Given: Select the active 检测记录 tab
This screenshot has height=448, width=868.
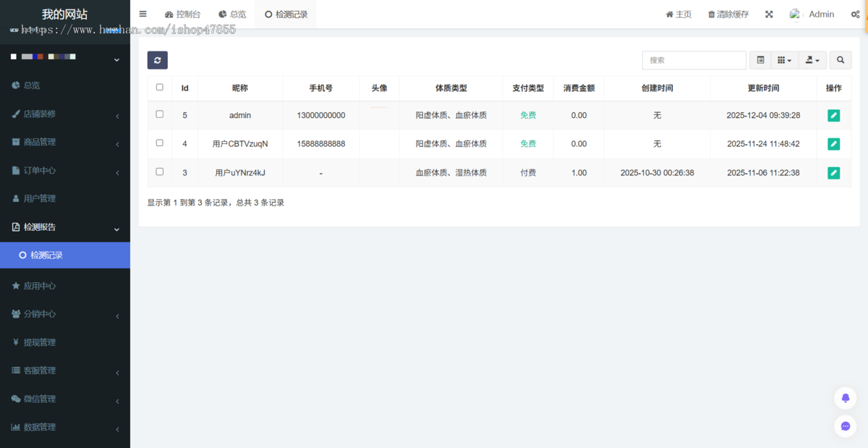Looking at the screenshot, I should [x=286, y=14].
